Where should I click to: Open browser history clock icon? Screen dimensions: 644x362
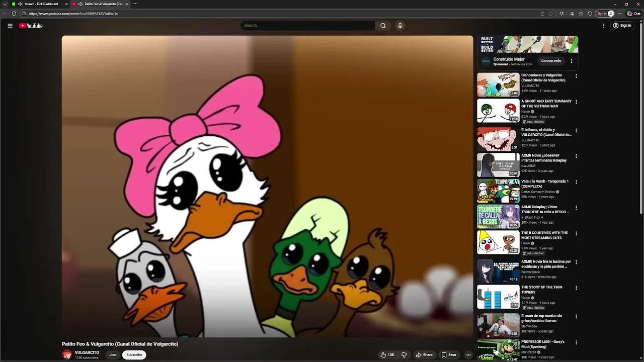(x=590, y=14)
